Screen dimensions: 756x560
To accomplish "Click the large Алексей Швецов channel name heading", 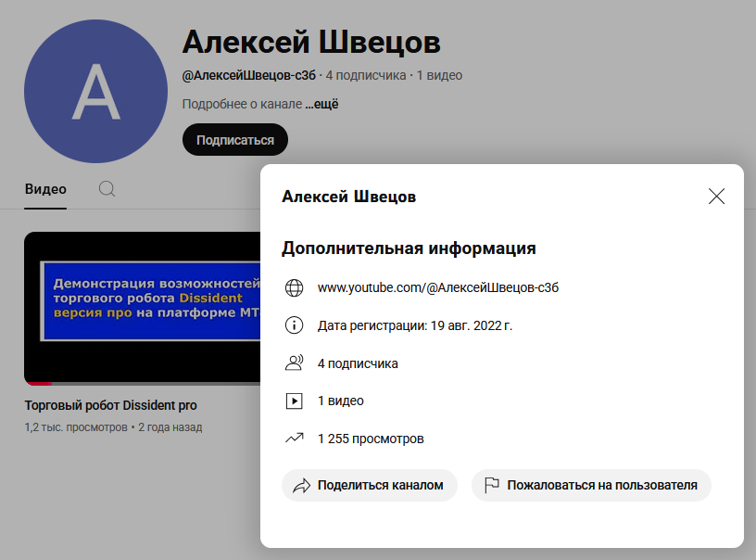I will click(x=311, y=42).
